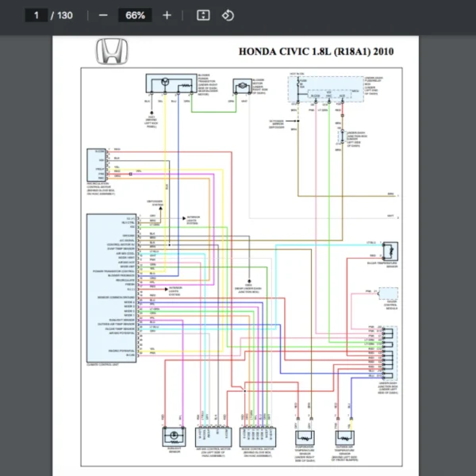Click the 66% zoom level field

[x=135, y=15]
